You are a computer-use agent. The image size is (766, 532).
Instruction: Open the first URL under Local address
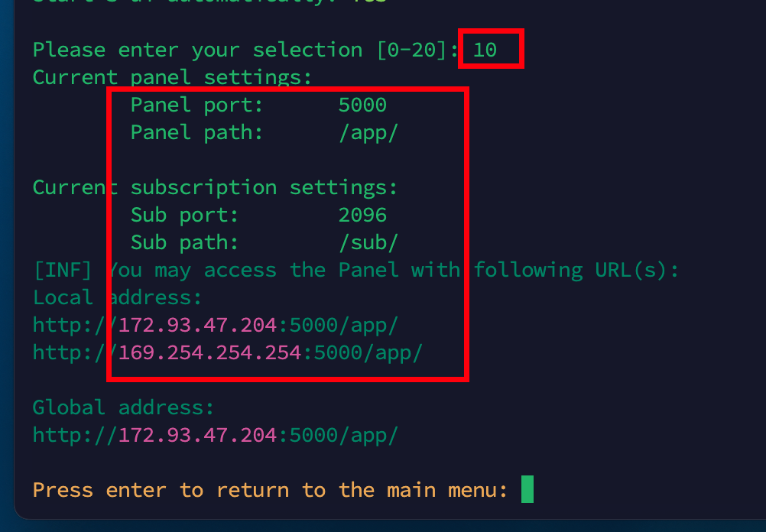215,326
